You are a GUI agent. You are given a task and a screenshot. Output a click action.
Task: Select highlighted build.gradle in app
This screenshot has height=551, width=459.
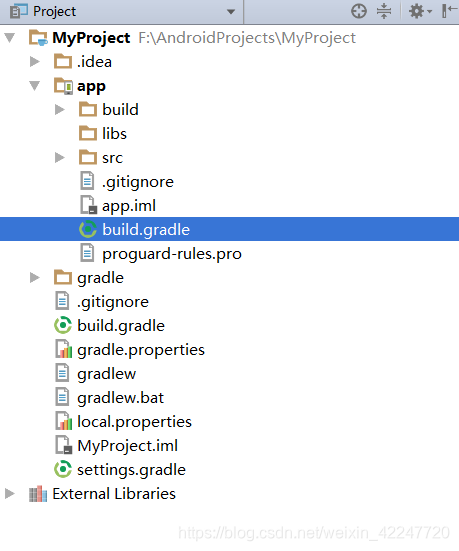click(146, 230)
